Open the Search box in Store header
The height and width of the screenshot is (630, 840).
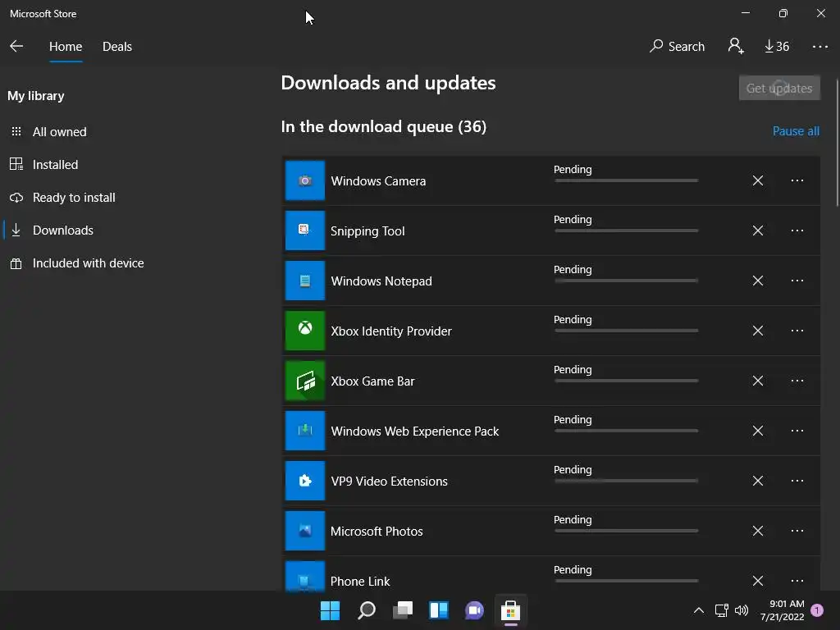point(677,47)
